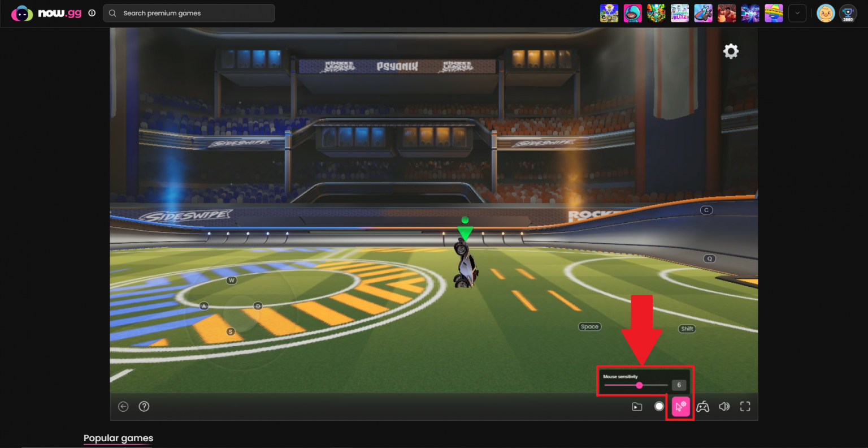Click the back arrow in the player bar
The height and width of the screenshot is (448, 868).
click(x=123, y=407)
